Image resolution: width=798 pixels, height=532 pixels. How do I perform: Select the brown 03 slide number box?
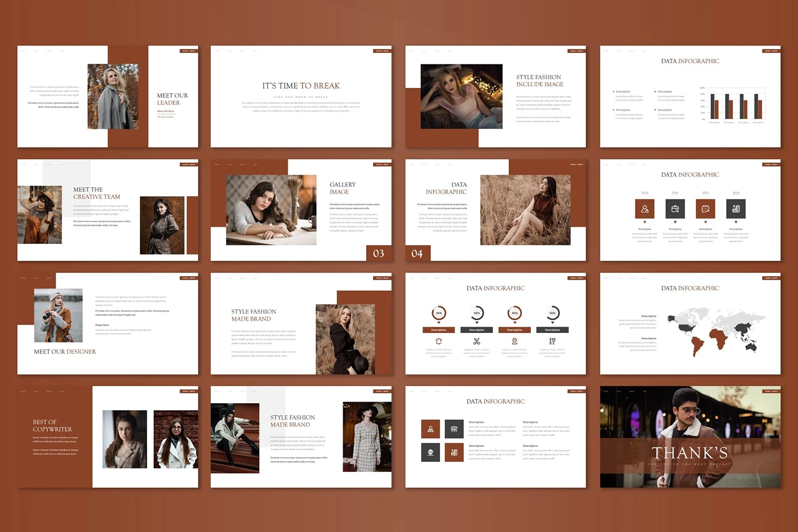(x=378, y=253)
